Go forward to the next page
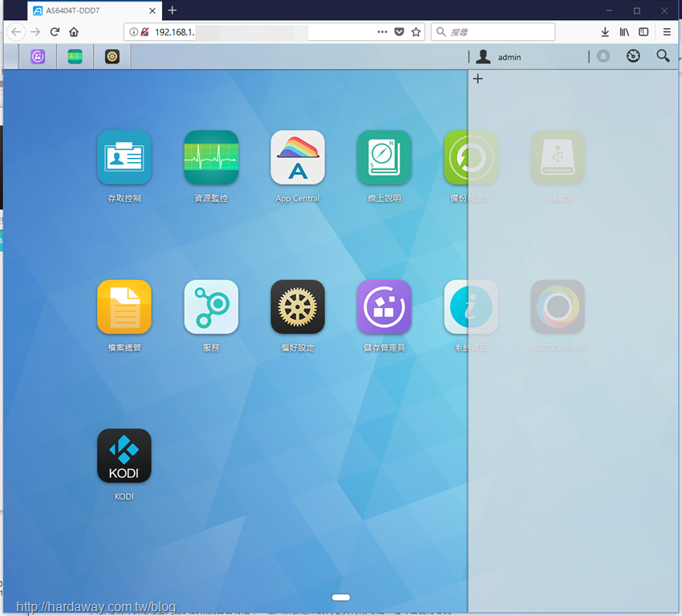 tap(35, 32)
